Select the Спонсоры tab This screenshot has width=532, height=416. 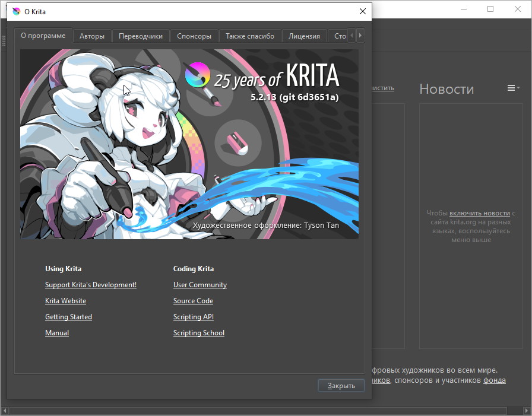[x=194, y=36]
